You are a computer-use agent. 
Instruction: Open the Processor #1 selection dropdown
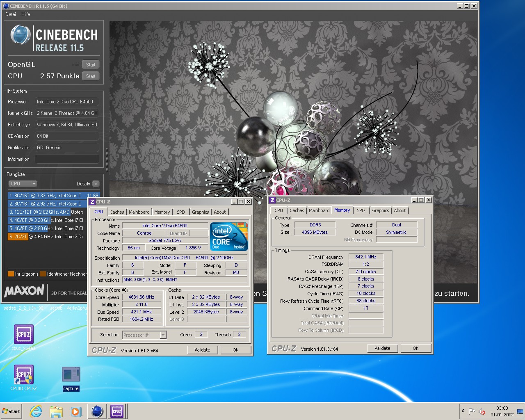pyautogui.click(x=144, y=335)
